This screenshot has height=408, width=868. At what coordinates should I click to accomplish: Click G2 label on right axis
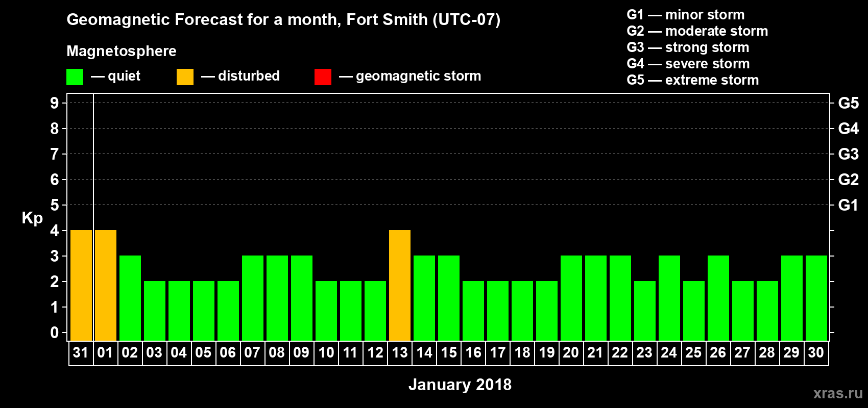coord(849,180)
